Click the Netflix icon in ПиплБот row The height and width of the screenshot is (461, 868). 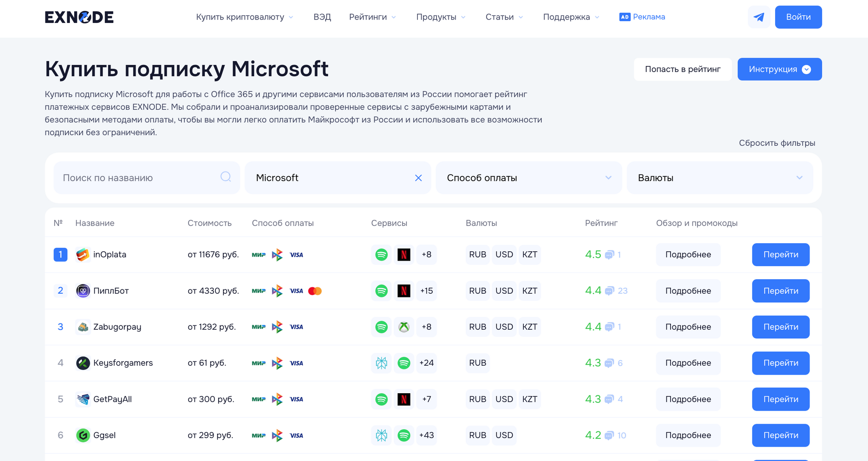tap(404, 291)
